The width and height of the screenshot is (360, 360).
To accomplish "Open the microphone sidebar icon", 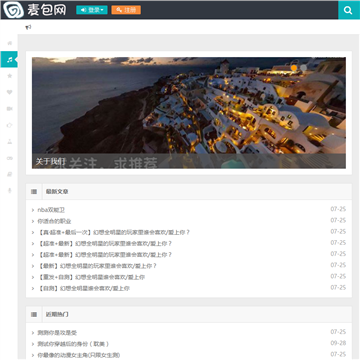I will click(x=10, y=190).
